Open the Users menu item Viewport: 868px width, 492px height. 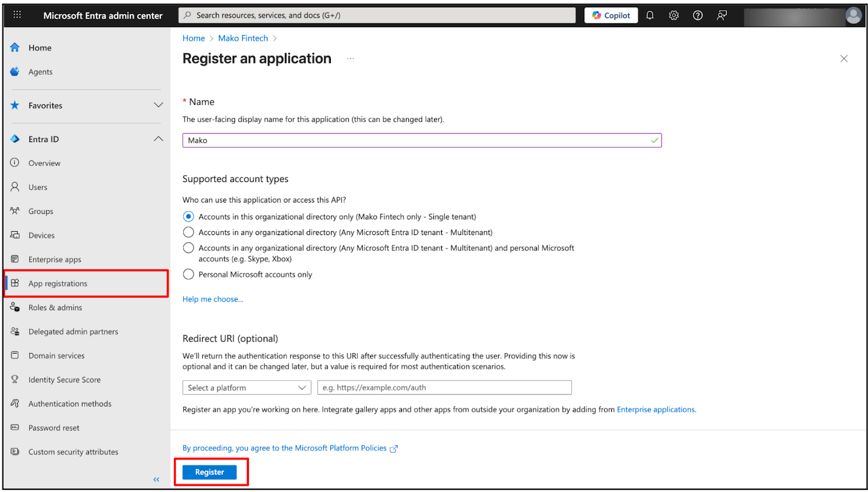click(x=38, y=187)
